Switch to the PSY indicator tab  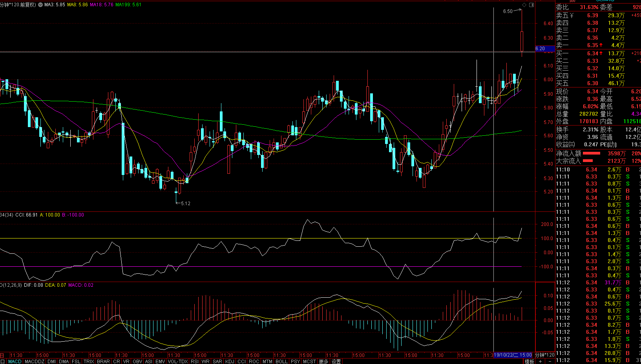(296, 361)
